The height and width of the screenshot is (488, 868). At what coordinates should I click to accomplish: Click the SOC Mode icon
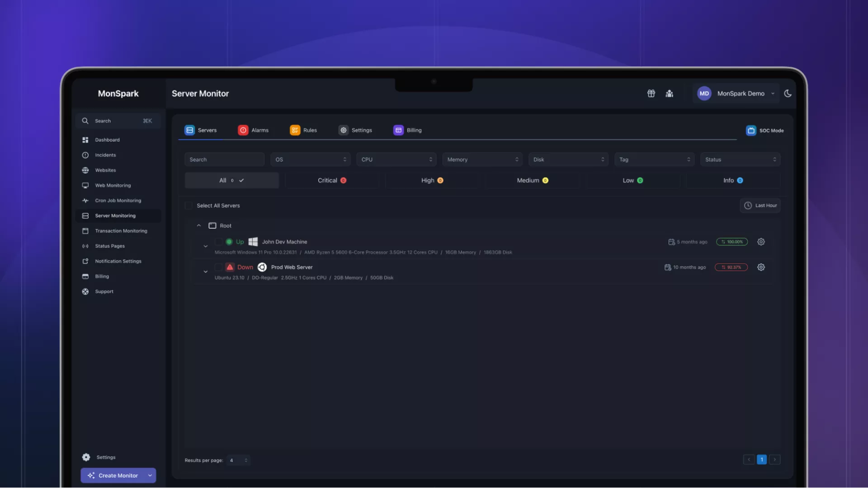[x=751, y=131]
